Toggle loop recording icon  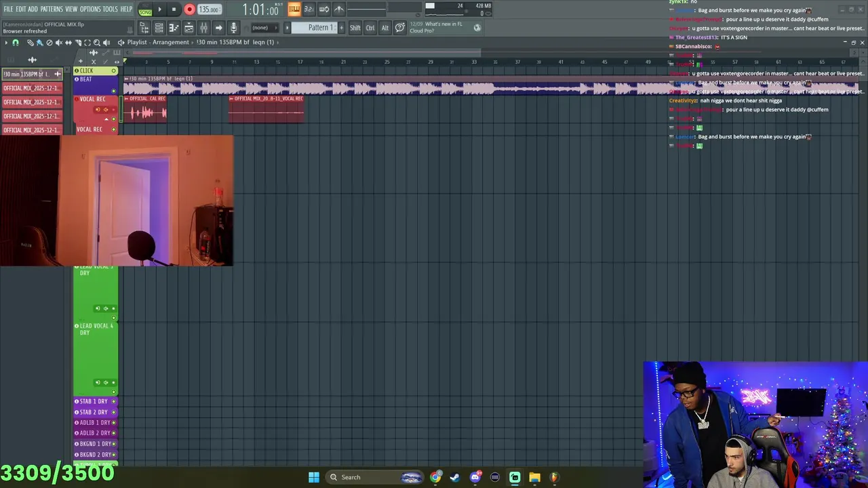coord(324,9)
